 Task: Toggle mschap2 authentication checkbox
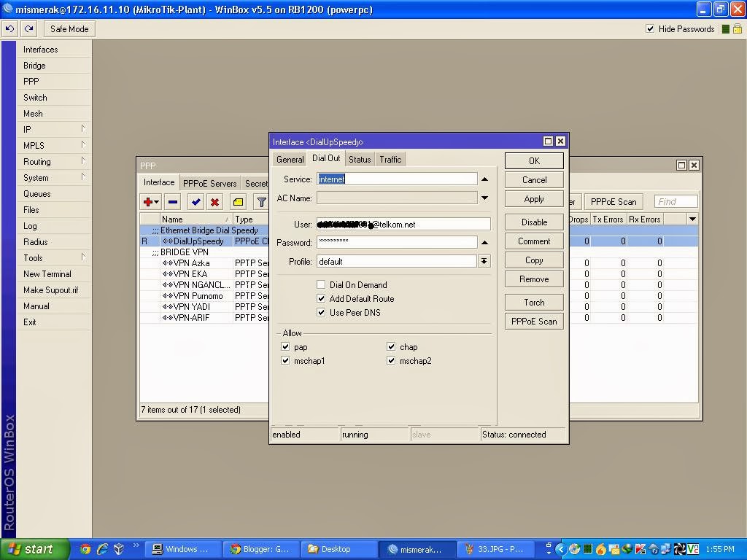391,360
